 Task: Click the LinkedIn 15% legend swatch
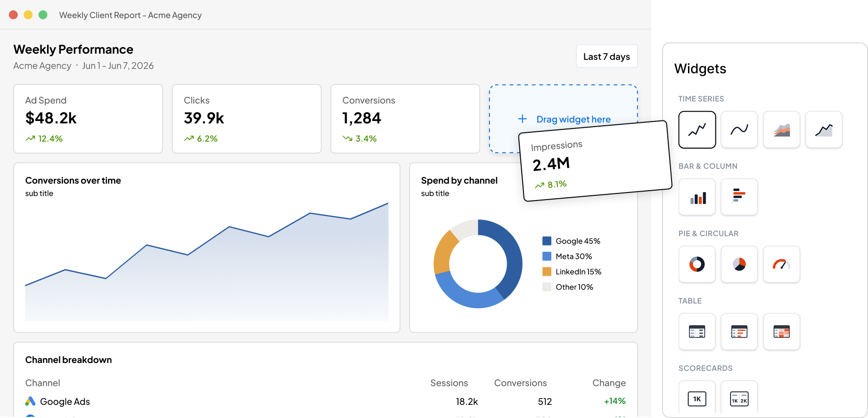click(547, 272)
